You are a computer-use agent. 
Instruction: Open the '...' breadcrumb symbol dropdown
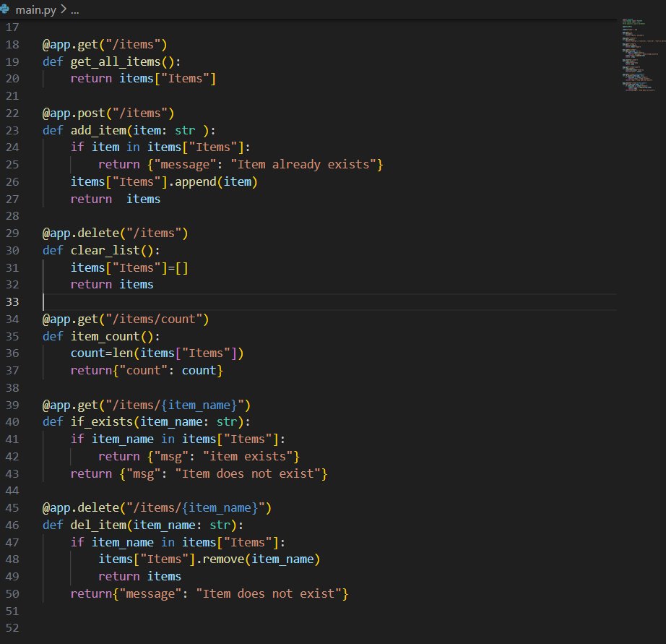point(74,9)
